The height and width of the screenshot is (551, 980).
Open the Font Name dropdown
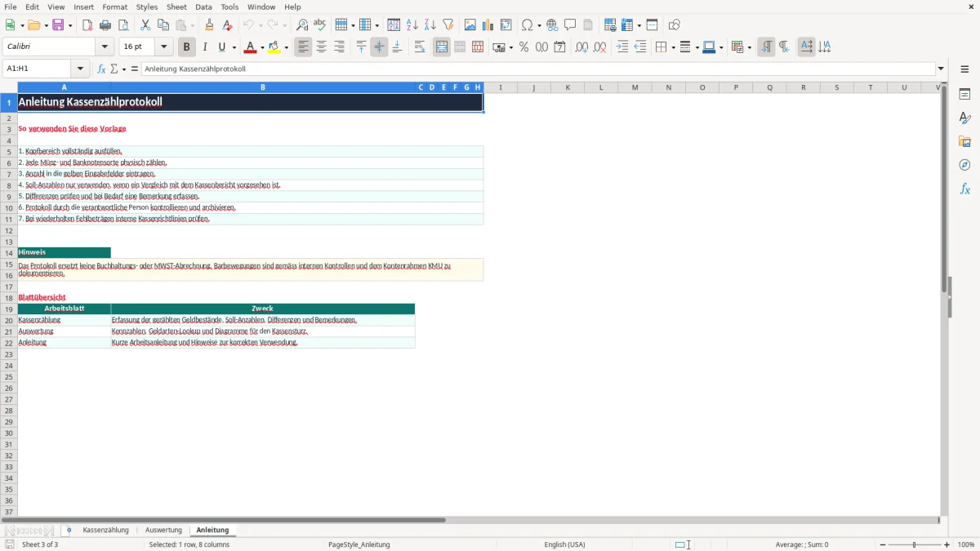coord(105,47)
